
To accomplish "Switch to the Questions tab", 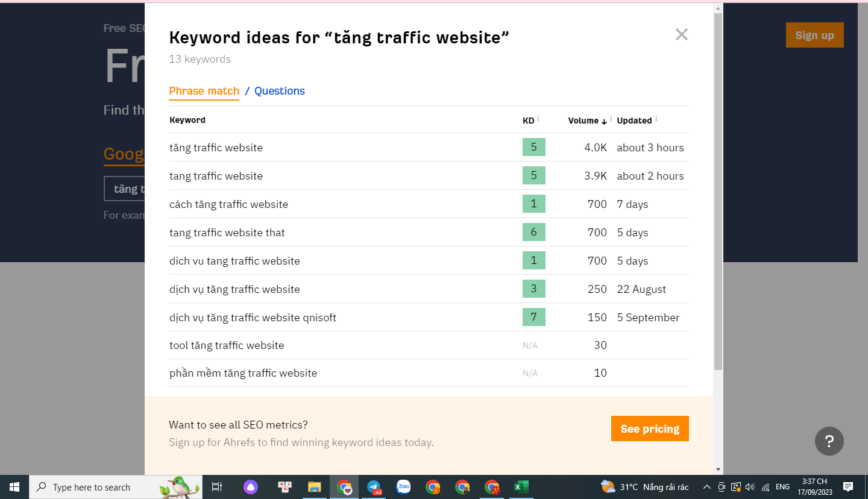I will 280,91.
